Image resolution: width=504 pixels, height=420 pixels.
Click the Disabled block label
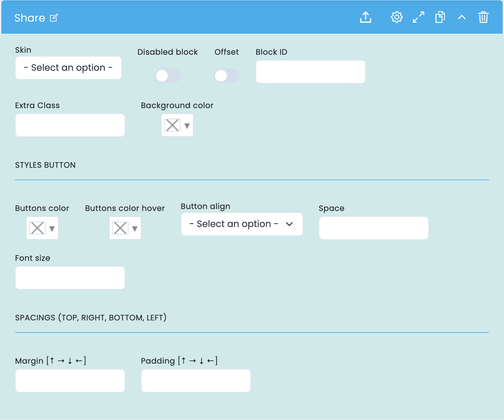167,52
